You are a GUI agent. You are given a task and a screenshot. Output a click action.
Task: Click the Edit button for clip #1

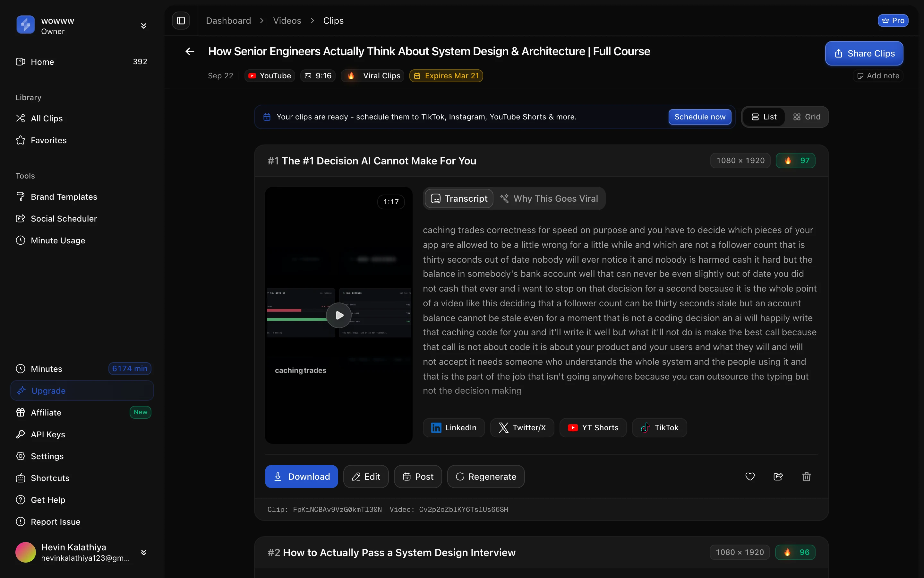point(366,476)
